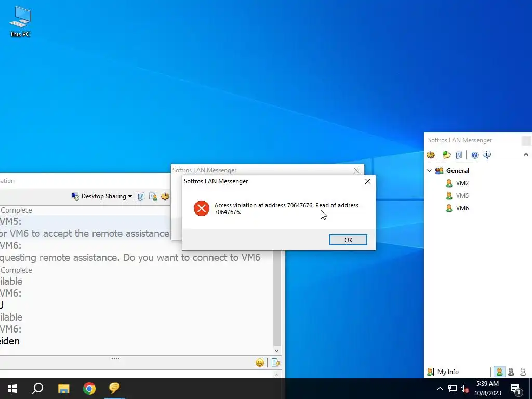Open the Windows Start menu

click(x=12, y=389)
